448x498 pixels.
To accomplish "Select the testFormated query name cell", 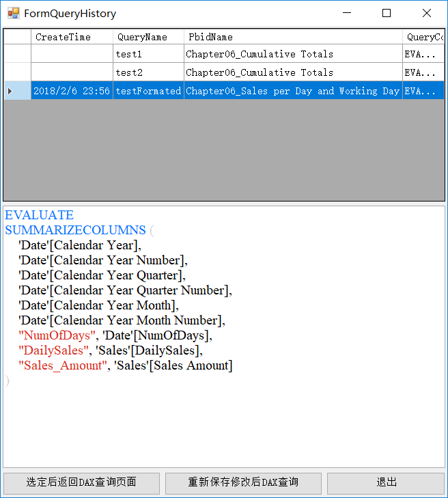I will point(149,91).
